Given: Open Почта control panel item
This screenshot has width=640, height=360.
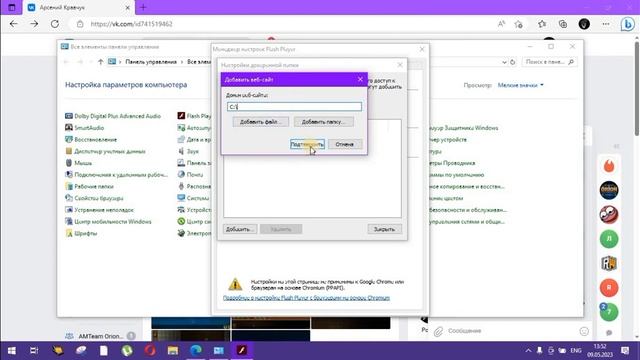Looking at the screenshot, I should [190, 175].
